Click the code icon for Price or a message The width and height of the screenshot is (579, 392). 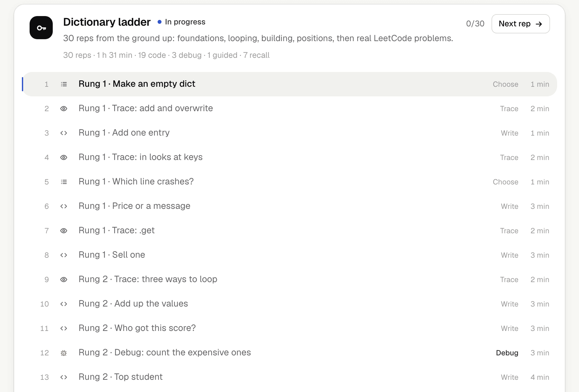[x=64, y=206]
